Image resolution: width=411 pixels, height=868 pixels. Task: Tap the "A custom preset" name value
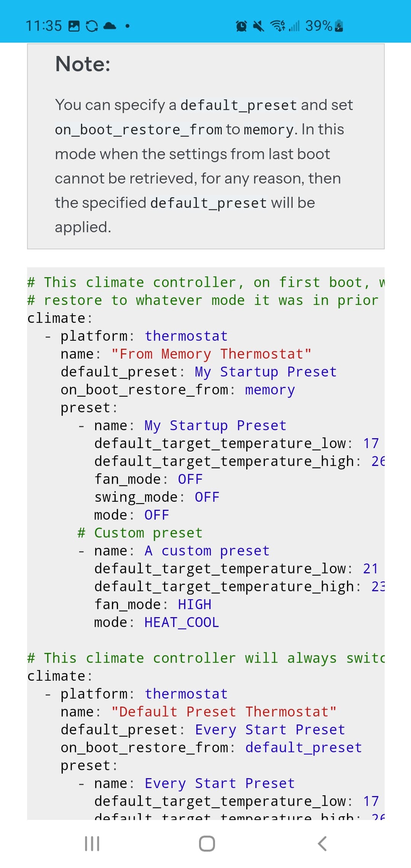point(207,551)
